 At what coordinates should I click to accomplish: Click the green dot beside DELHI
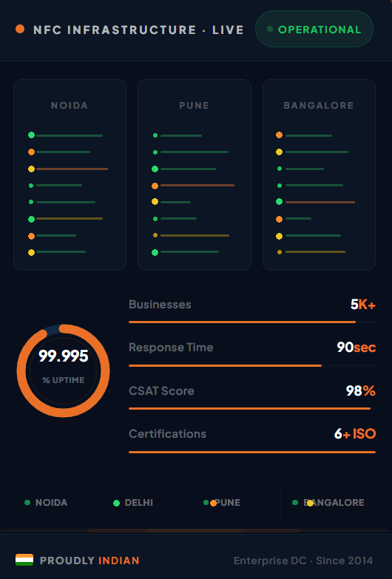click(116, 503)
